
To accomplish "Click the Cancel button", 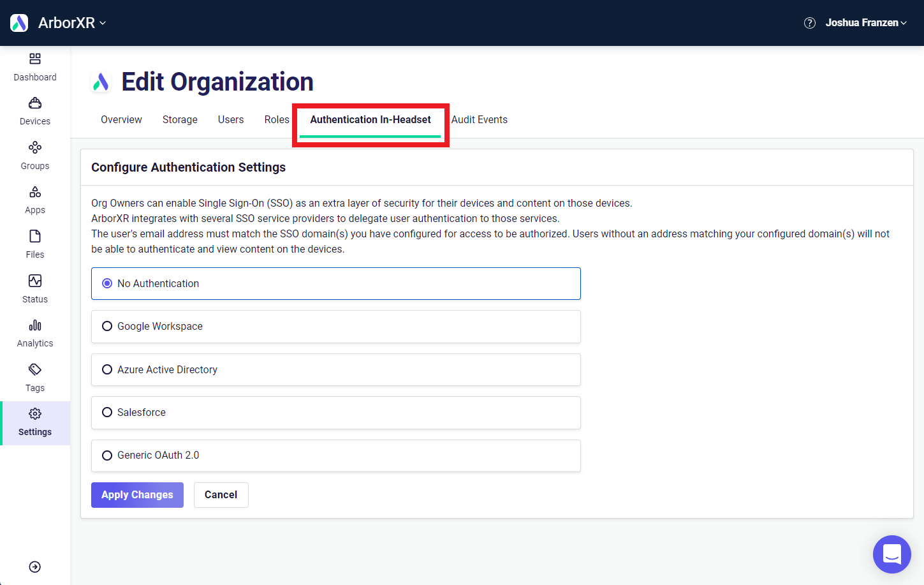I will pos(221,495).
